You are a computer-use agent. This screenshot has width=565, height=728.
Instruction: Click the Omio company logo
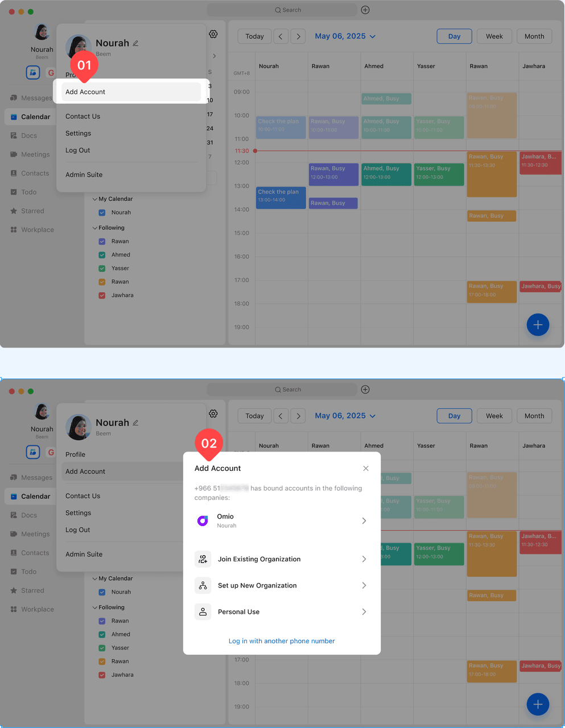point(203,520)
